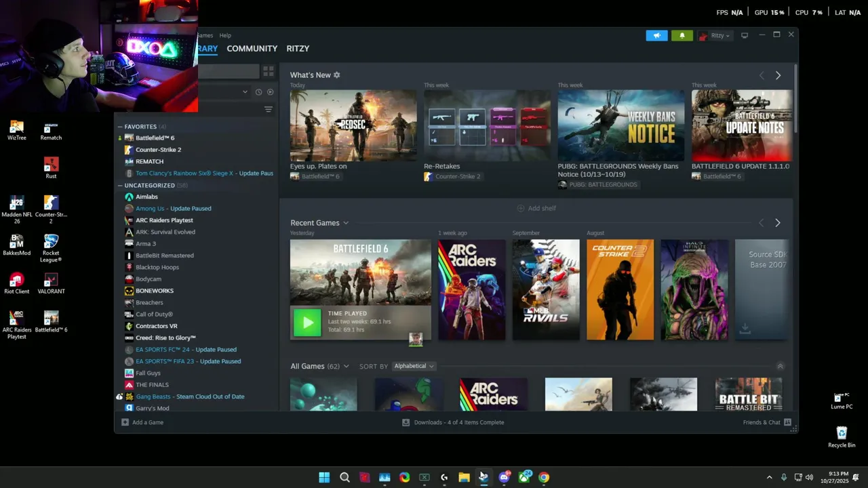
Task: Click the Steam announcements megaphone icon
Action: pos(656,35)
